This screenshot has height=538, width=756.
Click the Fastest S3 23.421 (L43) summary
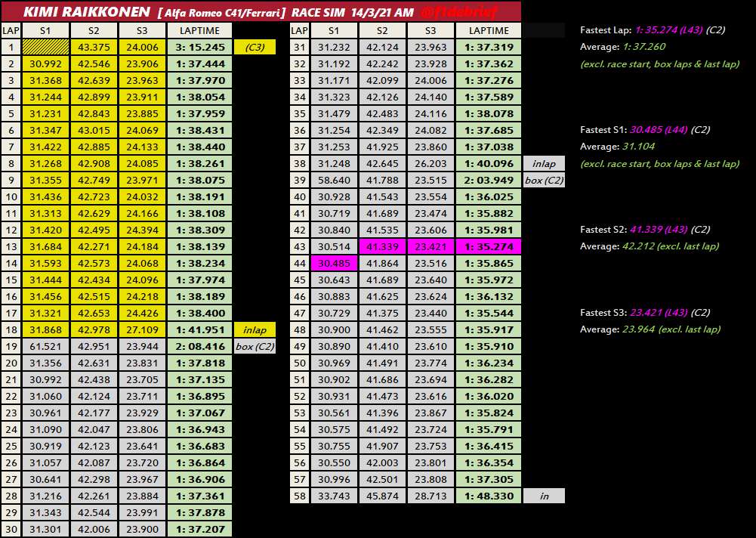pos(645,313)
